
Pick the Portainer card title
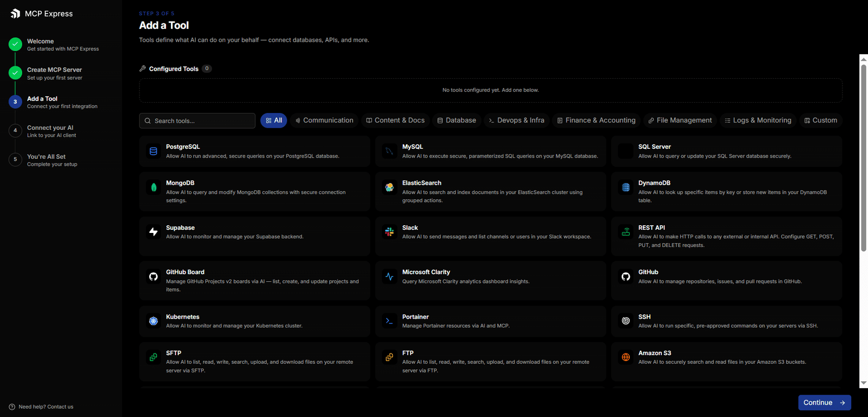pos(416,317)
